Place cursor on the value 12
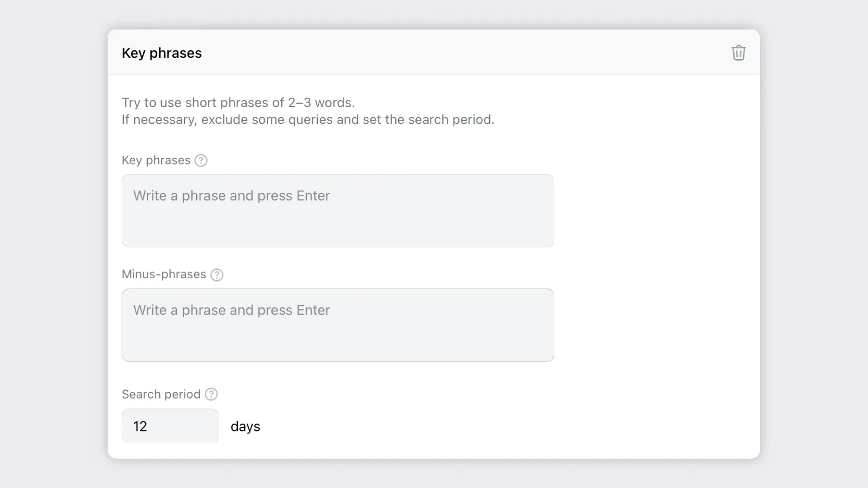This screenshot has width=868, height=488. click(140, 426)
